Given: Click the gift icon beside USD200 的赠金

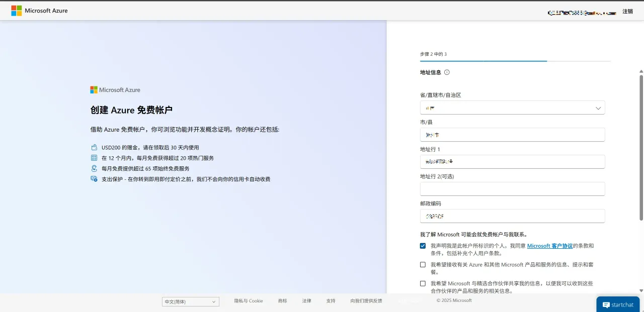Looking at the screenshot, I should click(x=94, y=148).
